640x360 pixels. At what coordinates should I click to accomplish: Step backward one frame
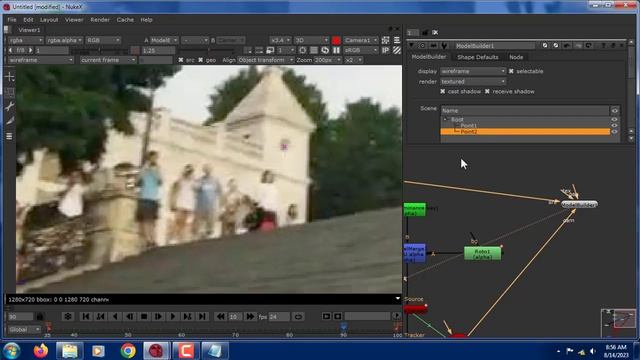pos(129,316)
